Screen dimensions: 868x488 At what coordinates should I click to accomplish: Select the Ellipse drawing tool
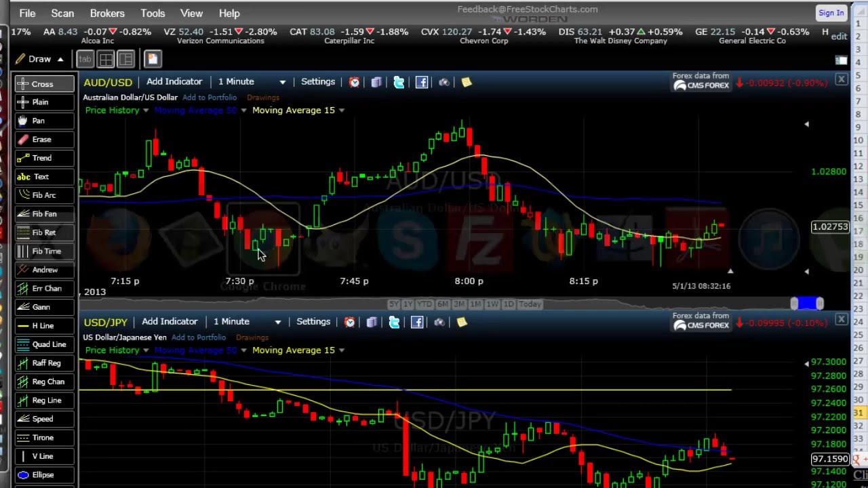coord(45,475)
